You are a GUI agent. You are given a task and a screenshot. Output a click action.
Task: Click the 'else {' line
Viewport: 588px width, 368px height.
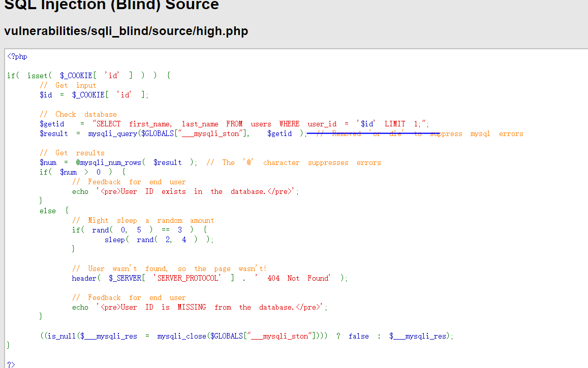coord(54,211)
